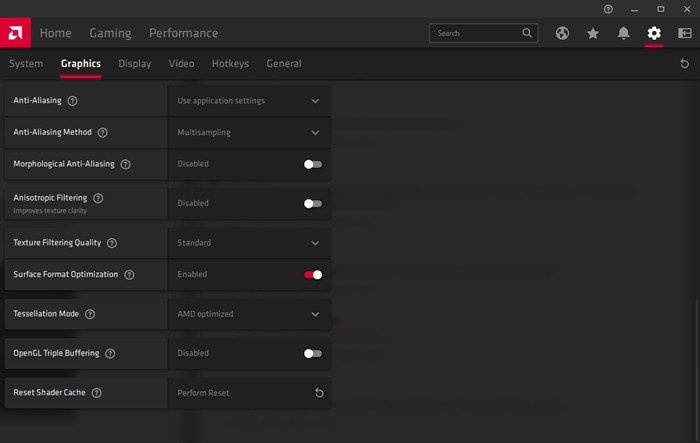
Task: Show help for Surface Format Optimization
Action: [x=129, y=275]
